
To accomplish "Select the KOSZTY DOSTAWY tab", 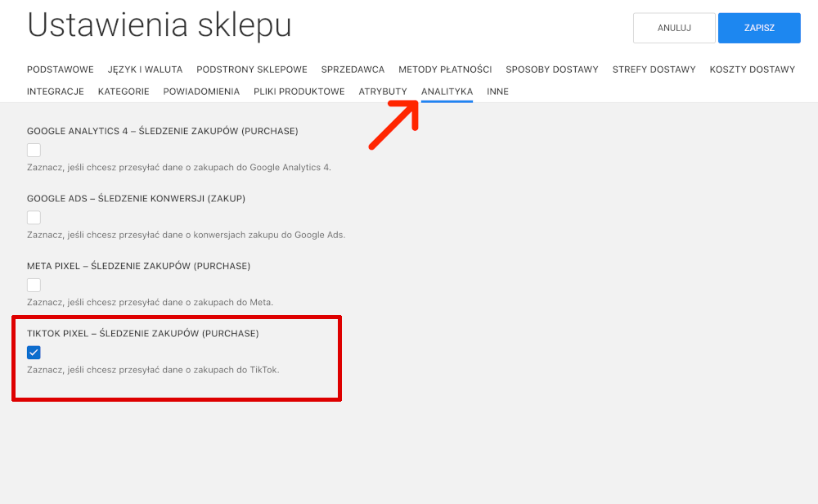I will [x=753, y=70].
